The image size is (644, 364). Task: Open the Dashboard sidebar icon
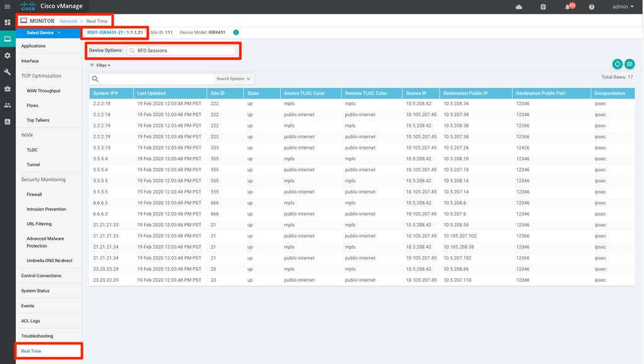8,22
